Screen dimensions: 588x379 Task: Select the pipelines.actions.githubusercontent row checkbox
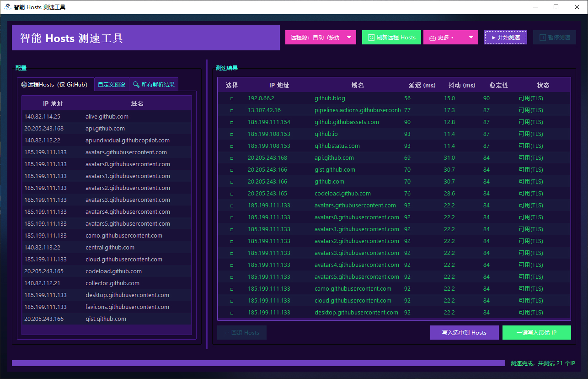231,110
